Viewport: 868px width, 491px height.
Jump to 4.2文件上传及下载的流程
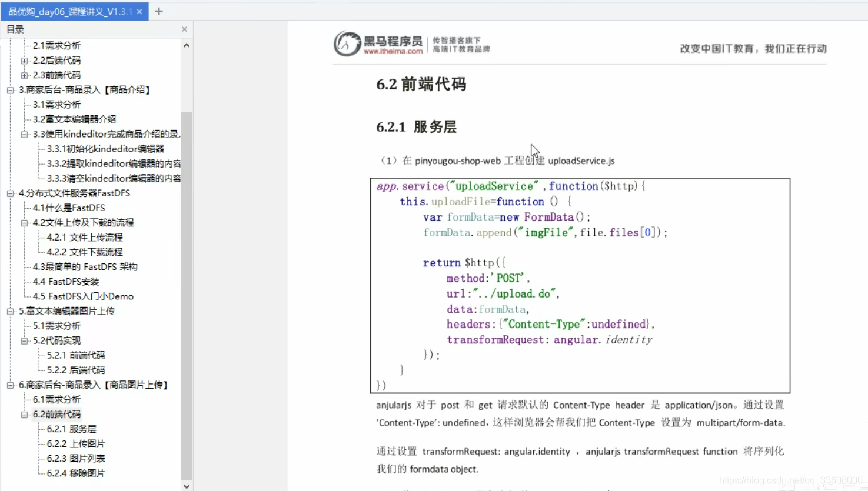(x=83, y=222)
